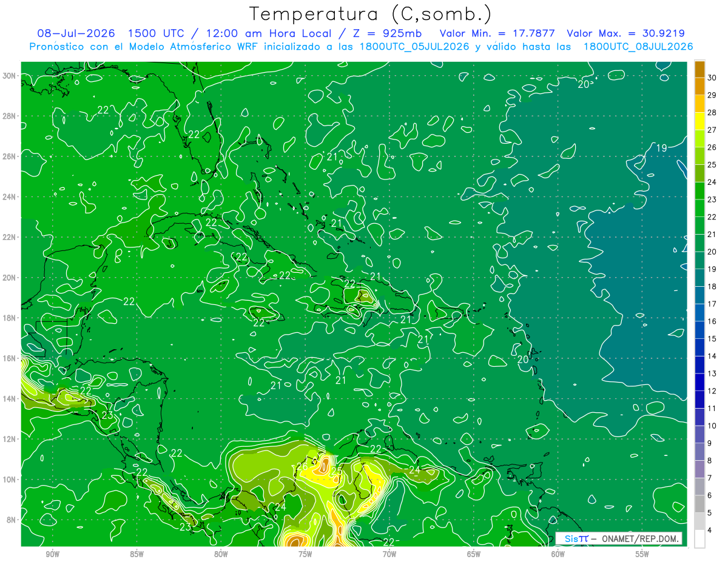
Task: Click the 16N latitude axis label
Action: pos(9,358)
